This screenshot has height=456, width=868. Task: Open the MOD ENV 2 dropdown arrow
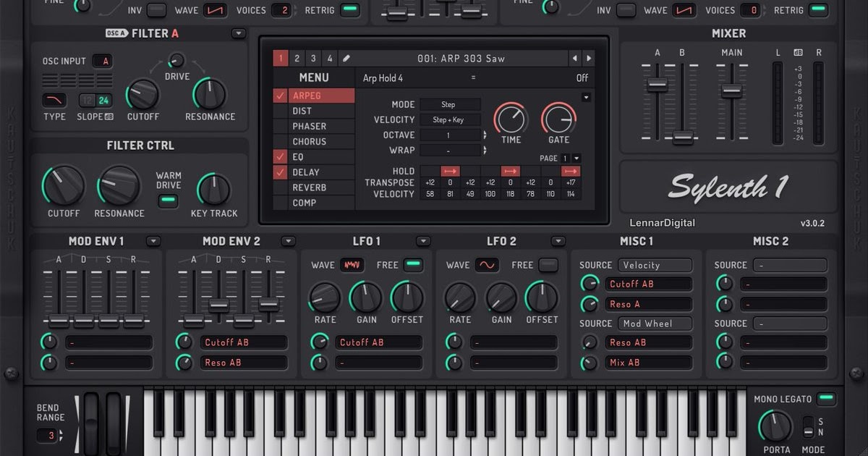(x=288, y=241)
